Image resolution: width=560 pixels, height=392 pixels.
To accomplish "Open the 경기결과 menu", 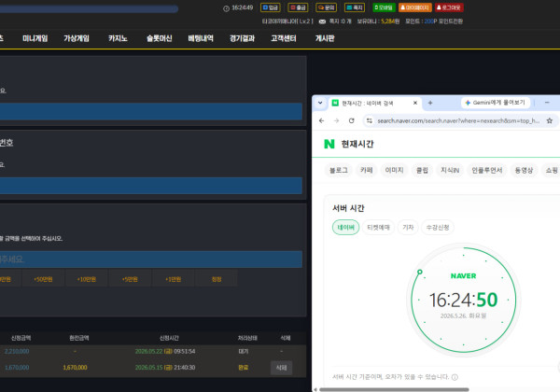I will 242,38.
